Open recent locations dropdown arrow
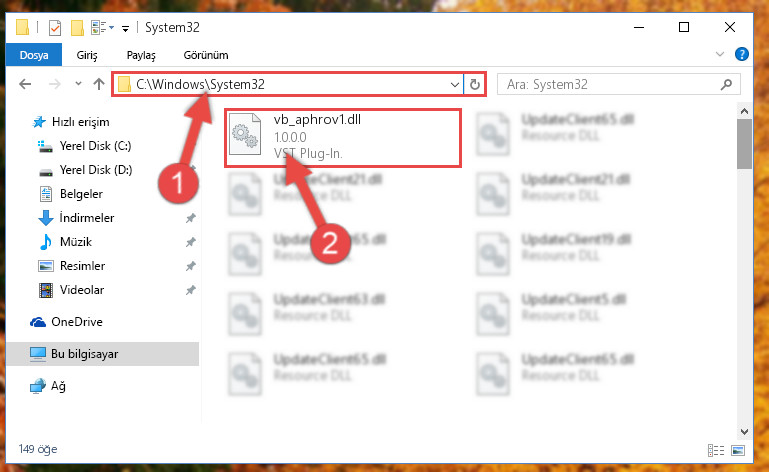Viewport: 769px width, 472px height. tap(78, 84)
